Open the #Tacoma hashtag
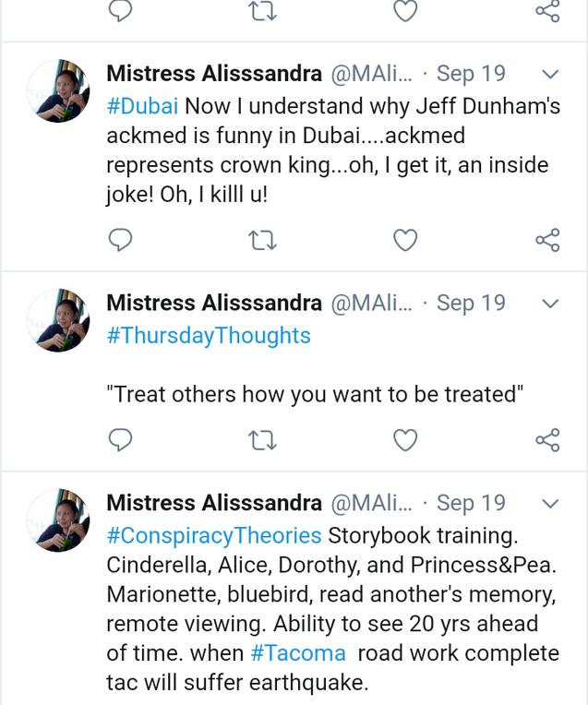 tap(297, 653)
